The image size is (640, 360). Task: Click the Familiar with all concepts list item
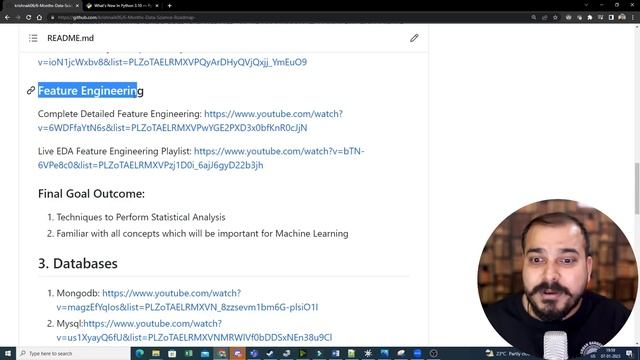coord(202,233)
